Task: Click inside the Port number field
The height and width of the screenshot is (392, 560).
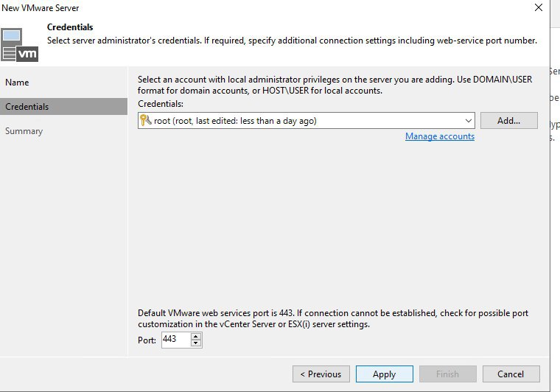Action: coord(175,340)
